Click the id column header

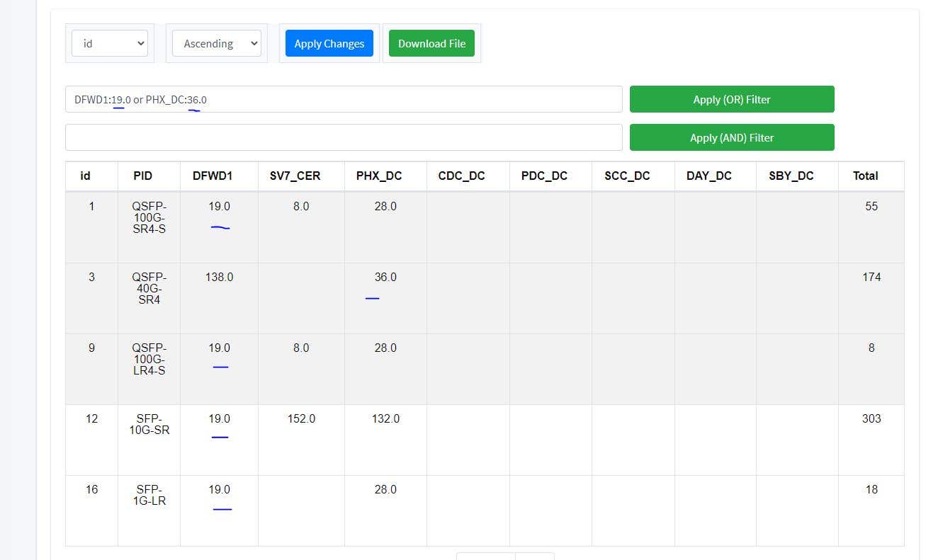(86, 176)
